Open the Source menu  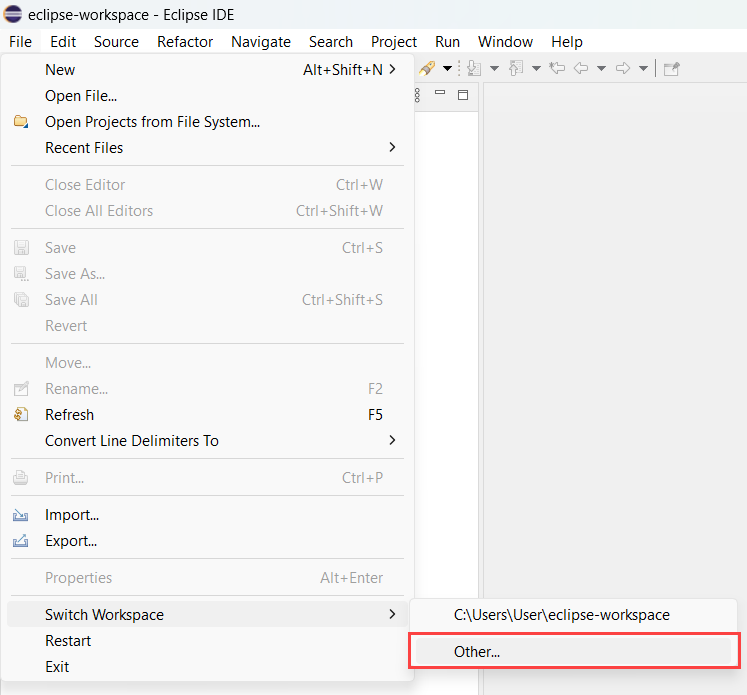coord(116,42)
